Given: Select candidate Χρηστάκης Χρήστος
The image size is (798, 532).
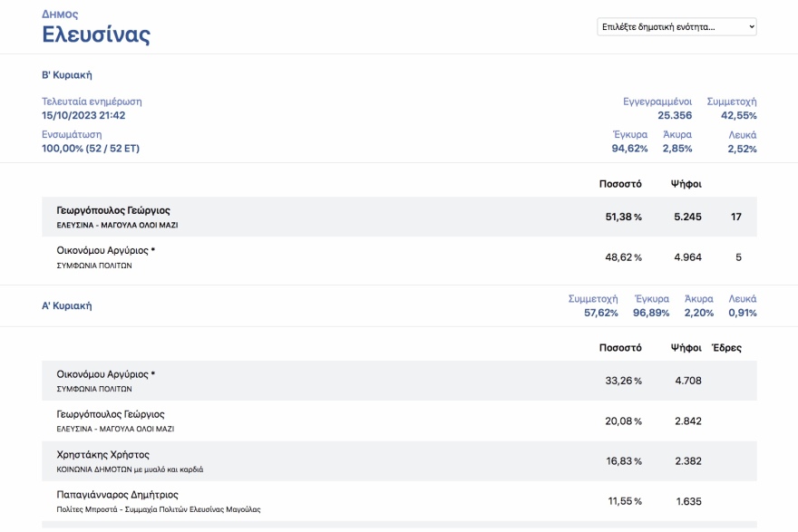Looking at the screenshot, I should [x=102, y=455].
